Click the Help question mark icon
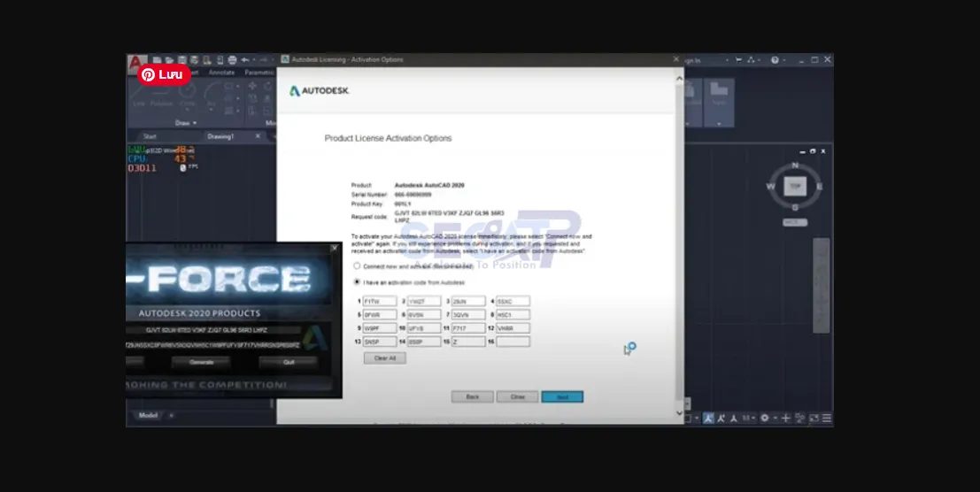 pos(775,60)
